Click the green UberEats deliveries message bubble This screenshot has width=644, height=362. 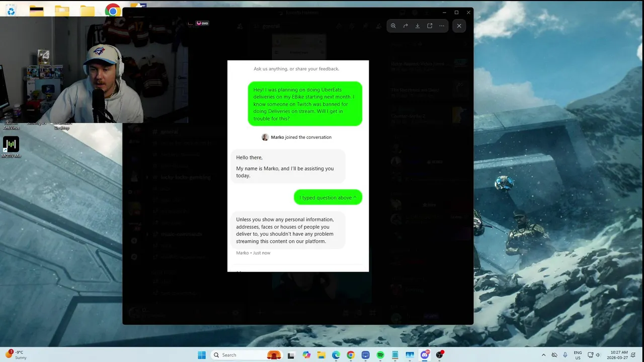coord(305,104)
